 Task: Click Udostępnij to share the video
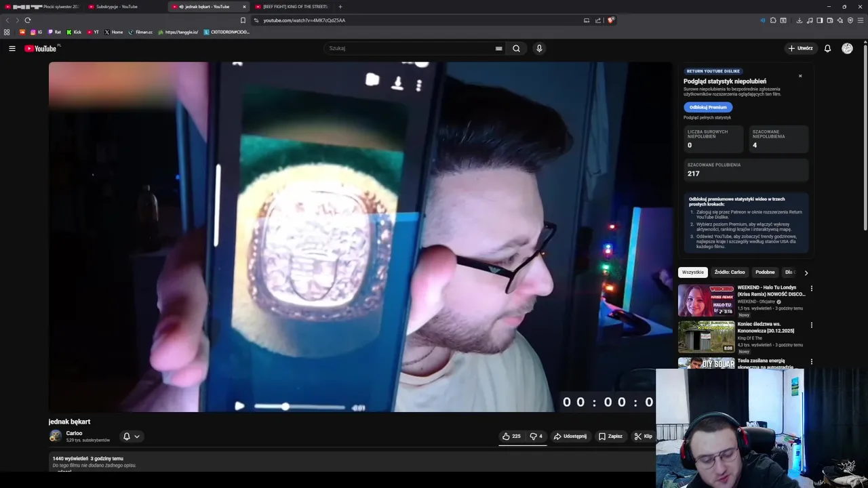tap(570, 436)
